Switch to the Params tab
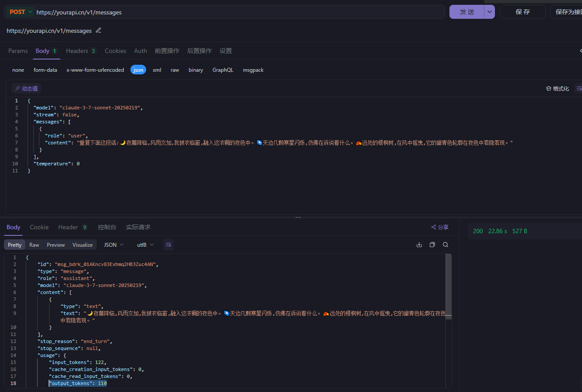The image size is (582, 392). pos(18,51)
